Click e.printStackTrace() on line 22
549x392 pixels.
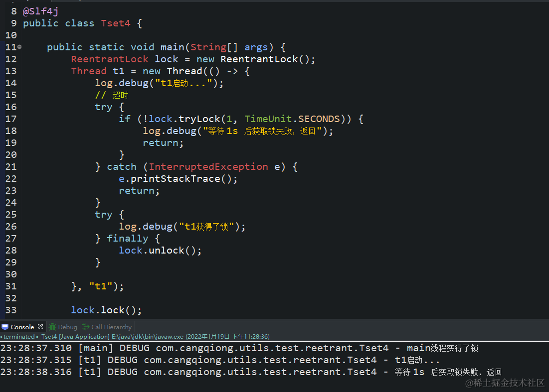(178, 179)
